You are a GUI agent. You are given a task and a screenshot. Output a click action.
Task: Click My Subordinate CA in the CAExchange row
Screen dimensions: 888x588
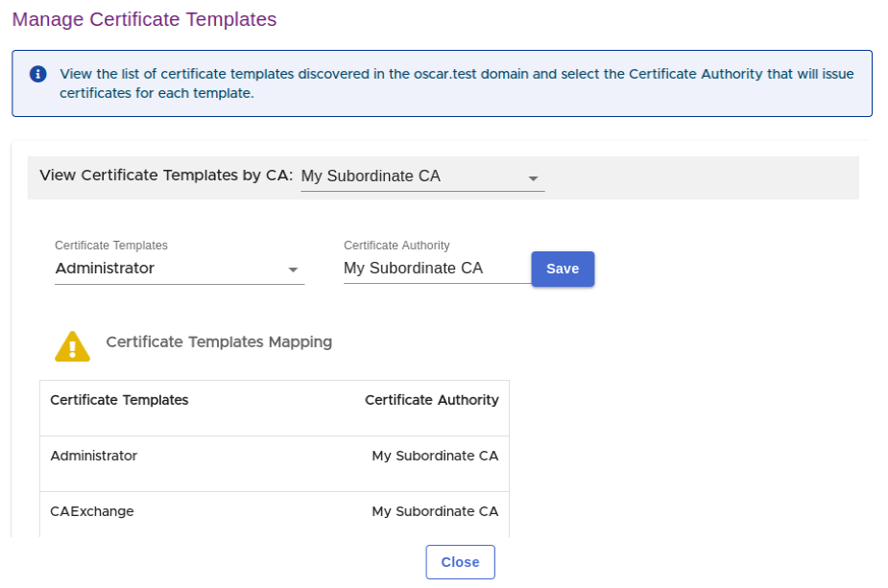coord(435,511)
